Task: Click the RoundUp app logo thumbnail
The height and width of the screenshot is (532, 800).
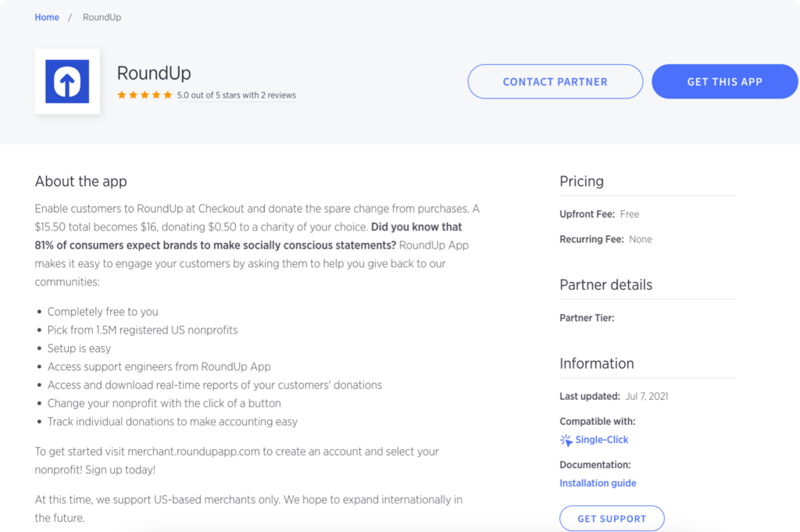Action: pyautogui.click(x=67, y=81)
